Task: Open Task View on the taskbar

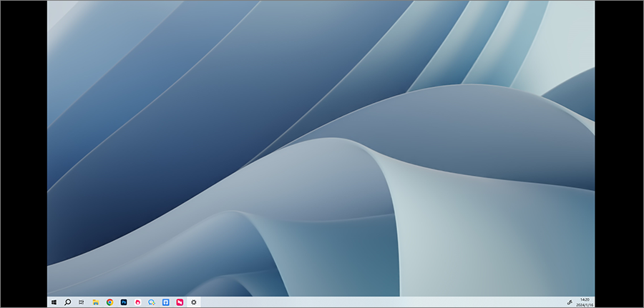Action: coord(82,302)
